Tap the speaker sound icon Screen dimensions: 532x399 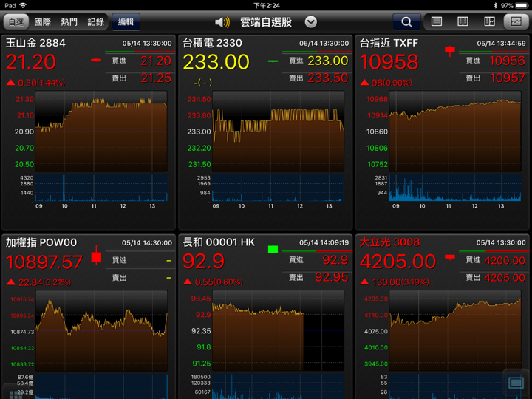point(222,22)
